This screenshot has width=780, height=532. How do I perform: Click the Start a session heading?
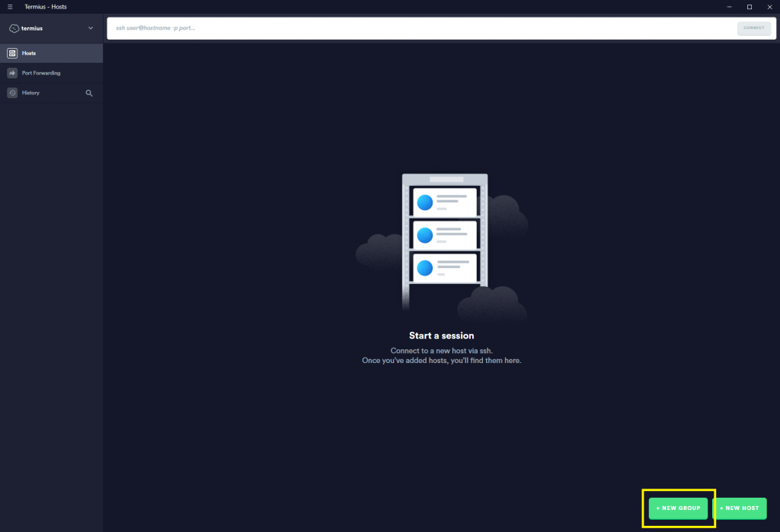441,336
